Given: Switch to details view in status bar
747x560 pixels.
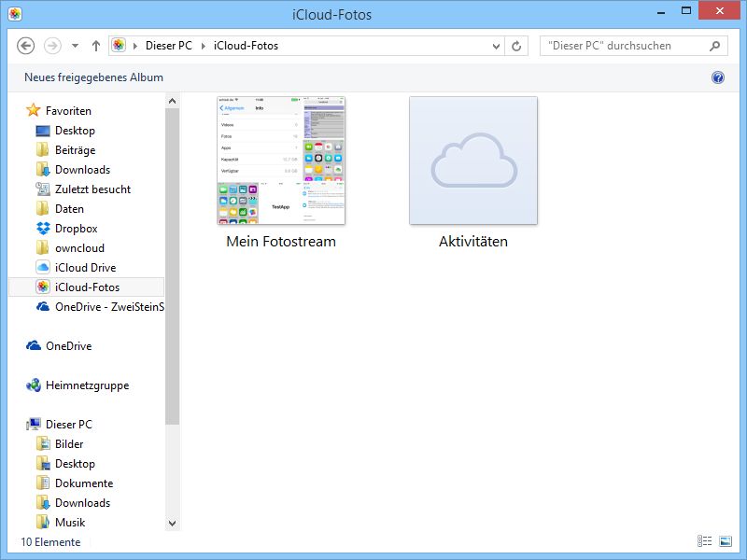Looking at the screenshot, I should tap(704, 540).
